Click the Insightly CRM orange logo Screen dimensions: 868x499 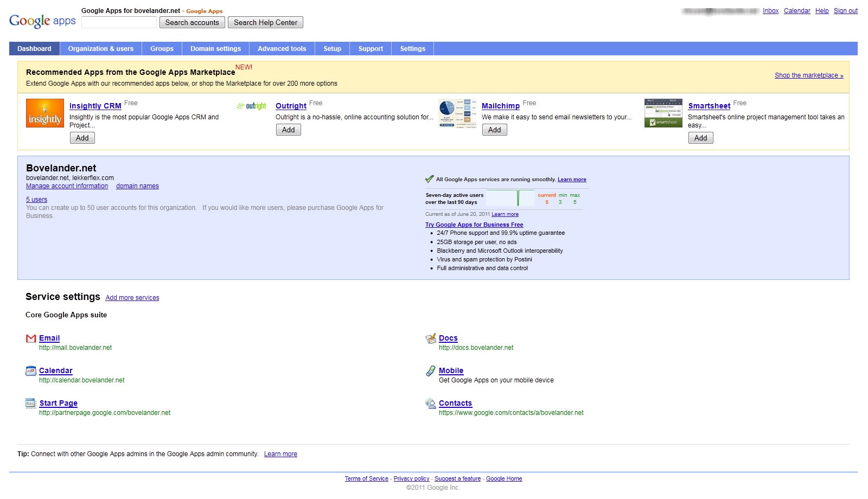pos(45,113)
